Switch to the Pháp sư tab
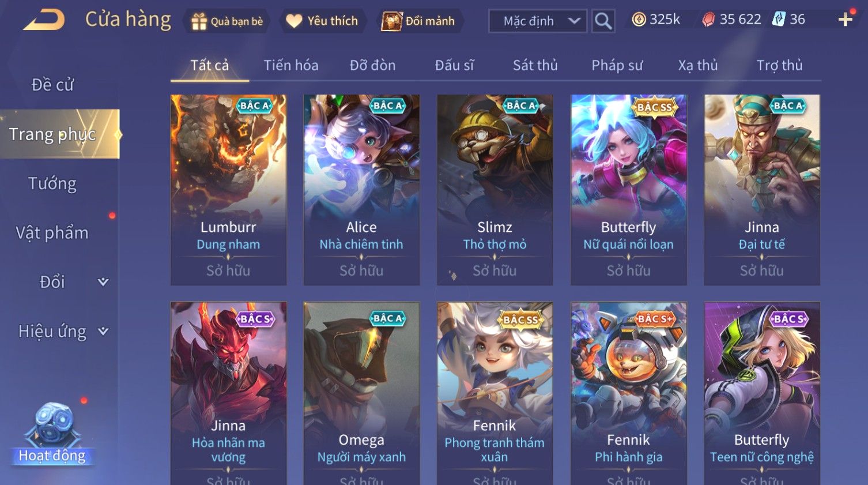 (x=617, y=65)
